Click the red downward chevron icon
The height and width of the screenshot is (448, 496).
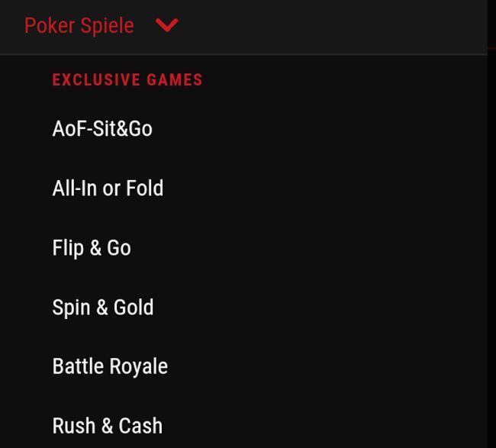[166, 25]
